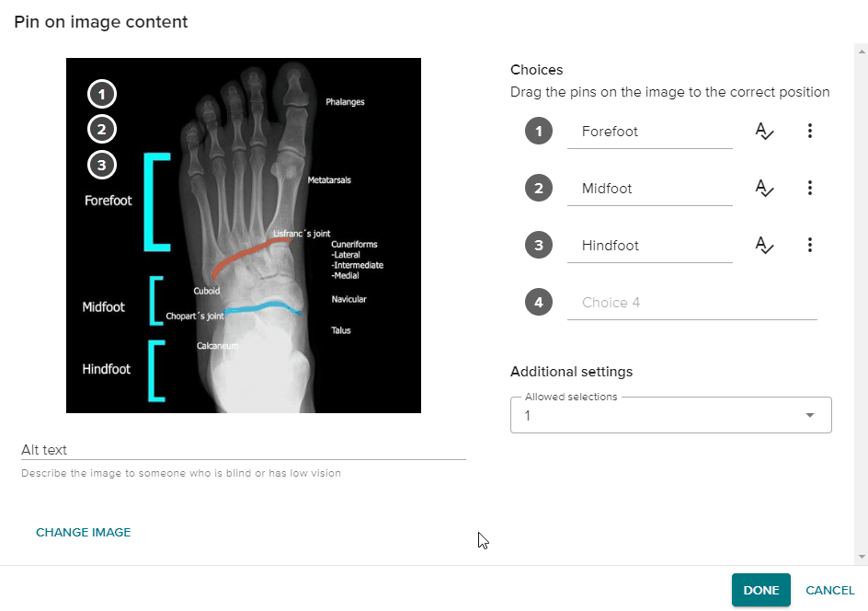The image size is (868, 611).
Task: Open the three-dot menu for Hindfoot choice
Action: (810, 246)
